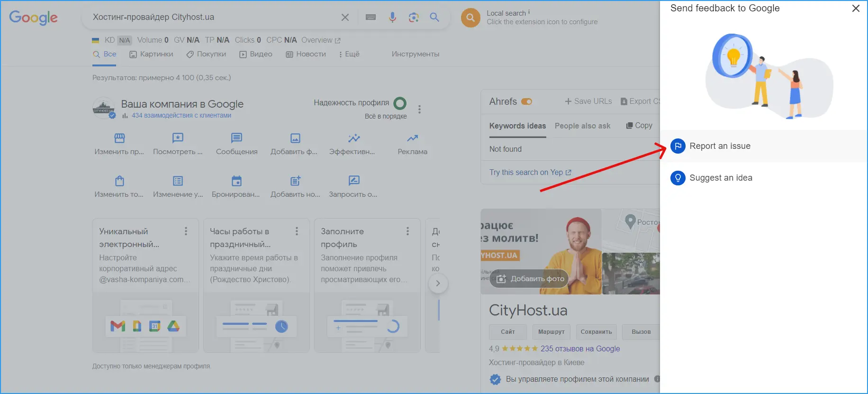Click the Надежность профиля green status ring
868x394 pixels.
pyautogui.click(x=400, y=103)
